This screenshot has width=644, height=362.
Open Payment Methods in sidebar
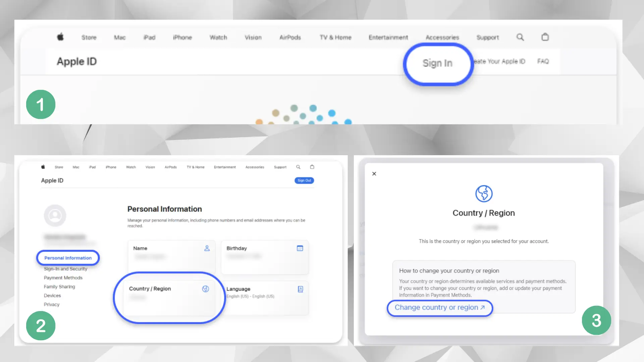pos(63,278)
